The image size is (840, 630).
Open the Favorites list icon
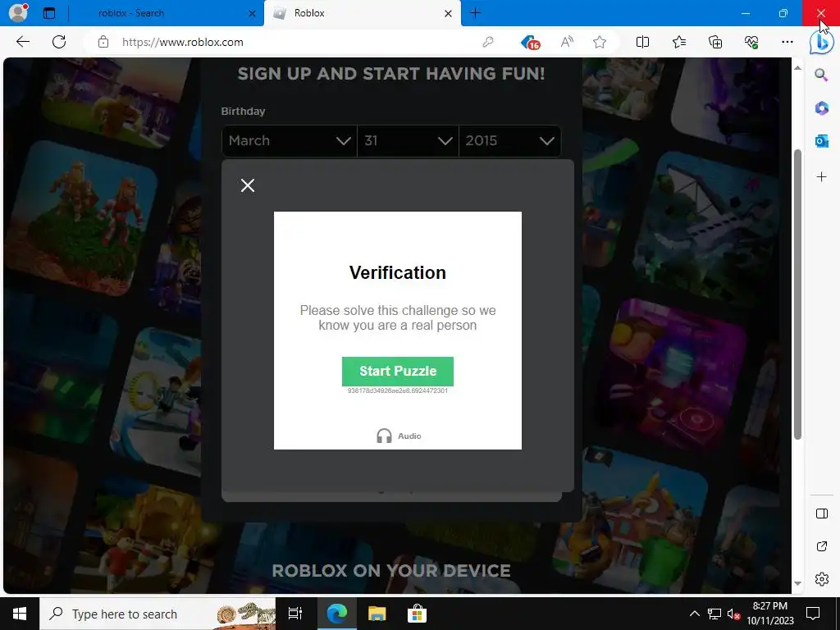click(678, 42)
